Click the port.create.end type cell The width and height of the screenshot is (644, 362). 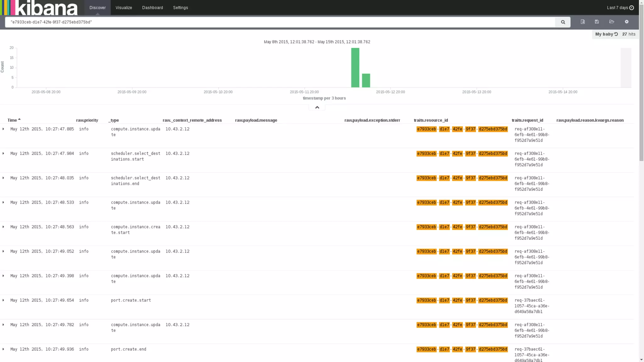[129, 349]
